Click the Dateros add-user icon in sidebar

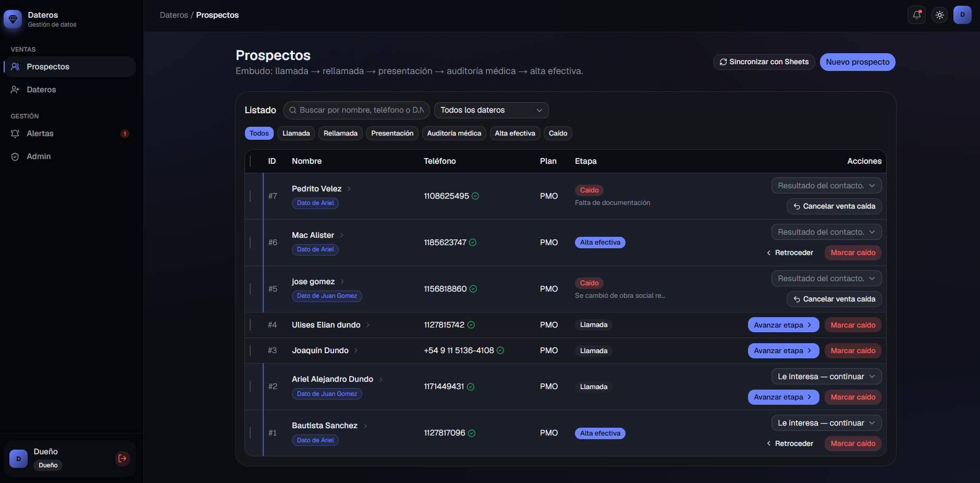coord(15,90)
